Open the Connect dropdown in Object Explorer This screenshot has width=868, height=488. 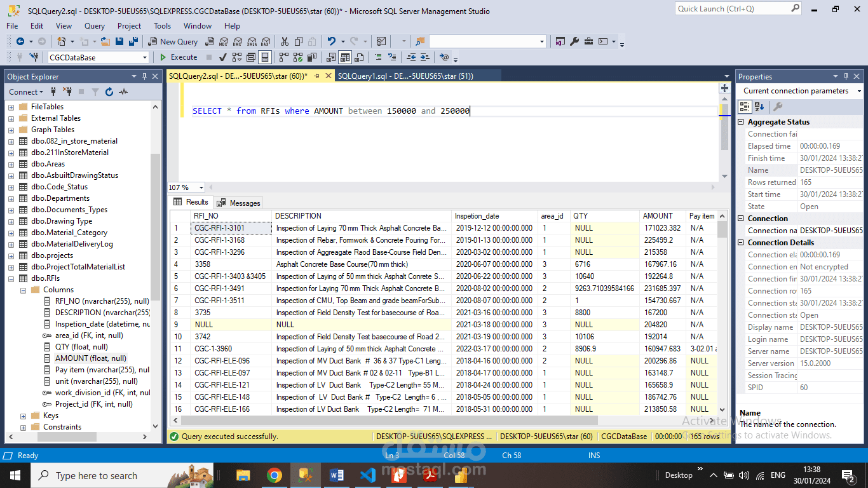pyautogui.click(x=26, y=91)
